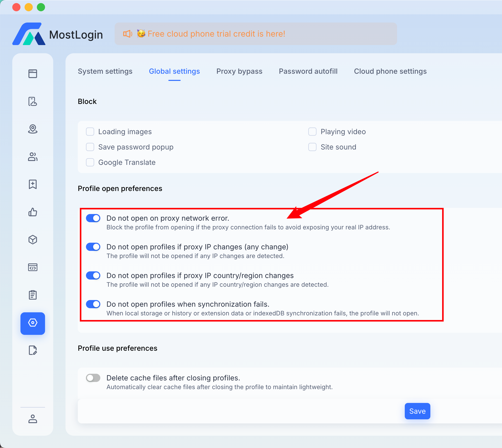Enable Delete cache files after closing profiles

93,378
